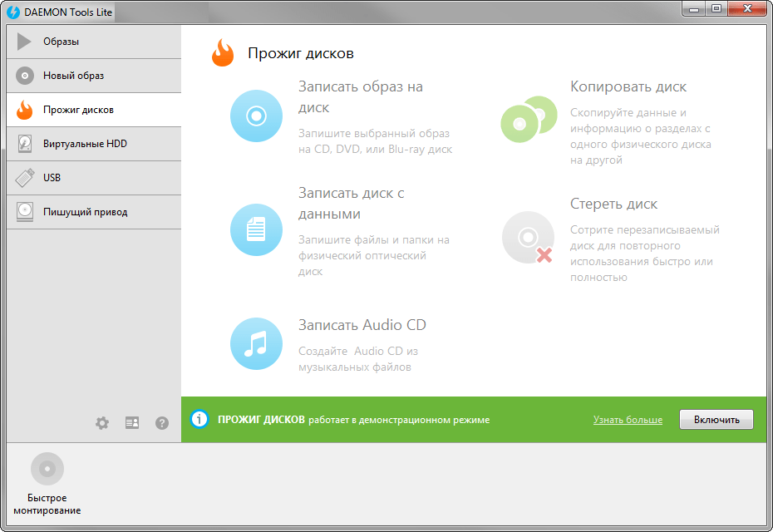Image resolution: width=773 pixels, height=532 pixels.
Task: Close the DAEMON Tools Lite window
Action: (747, 8)
